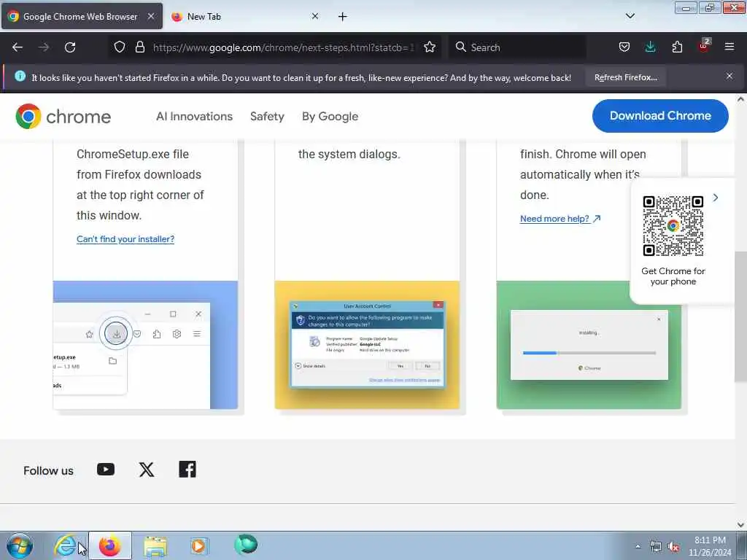Click the scrollbar up arrow
The image size is (747, 560).
click(x=740, y=99)
